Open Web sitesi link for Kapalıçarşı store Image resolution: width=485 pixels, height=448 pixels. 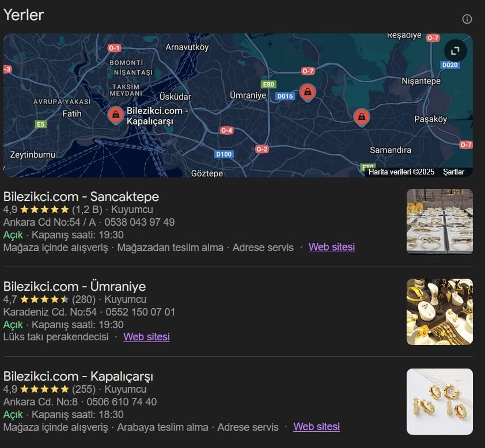click(x=316, y=427)
